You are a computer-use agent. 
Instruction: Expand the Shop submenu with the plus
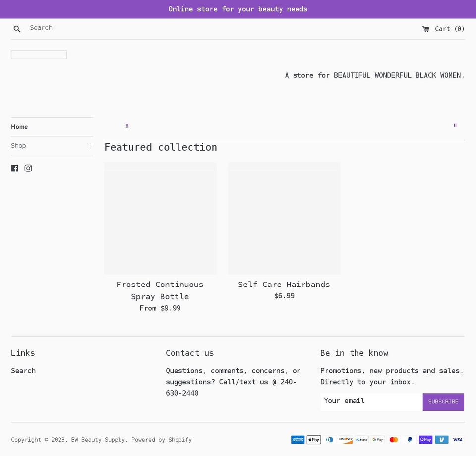point(91,146)
